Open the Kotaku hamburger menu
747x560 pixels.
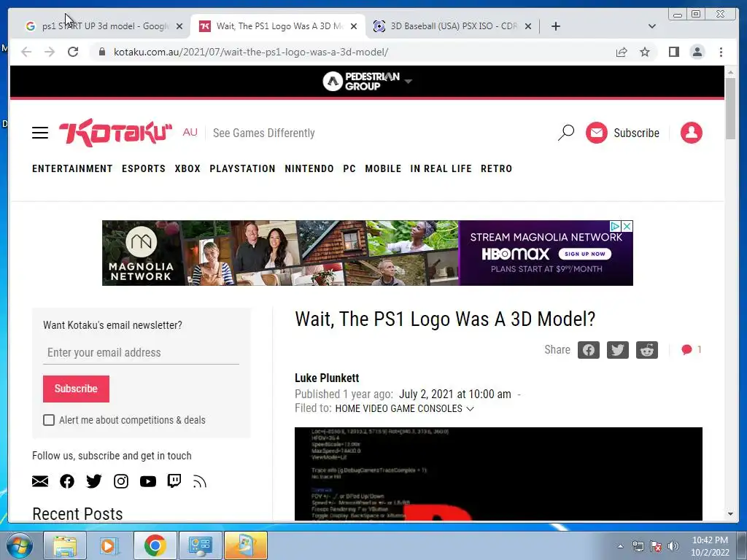[40, 133]
